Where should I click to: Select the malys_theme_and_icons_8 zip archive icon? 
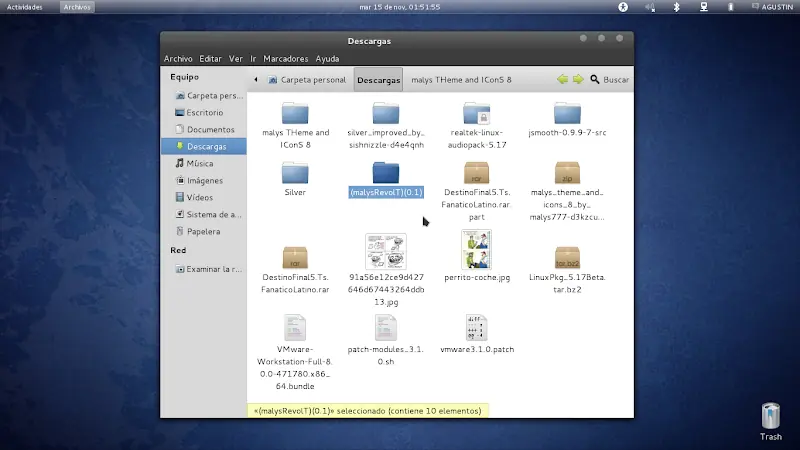tap(567, 172)
